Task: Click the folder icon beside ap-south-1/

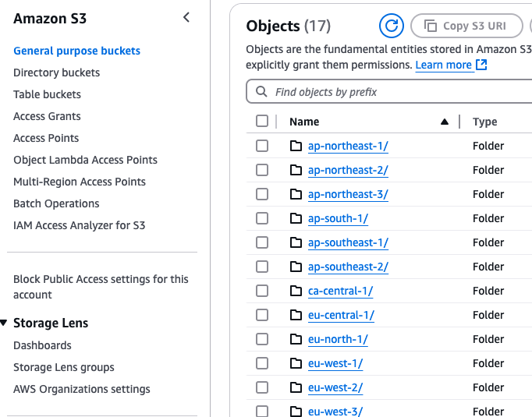Action: coord(296,218)
